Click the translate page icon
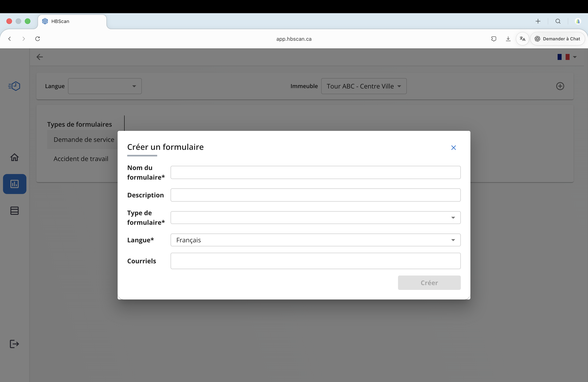Viewport: 588px width, 382px height. coord(522,39)
